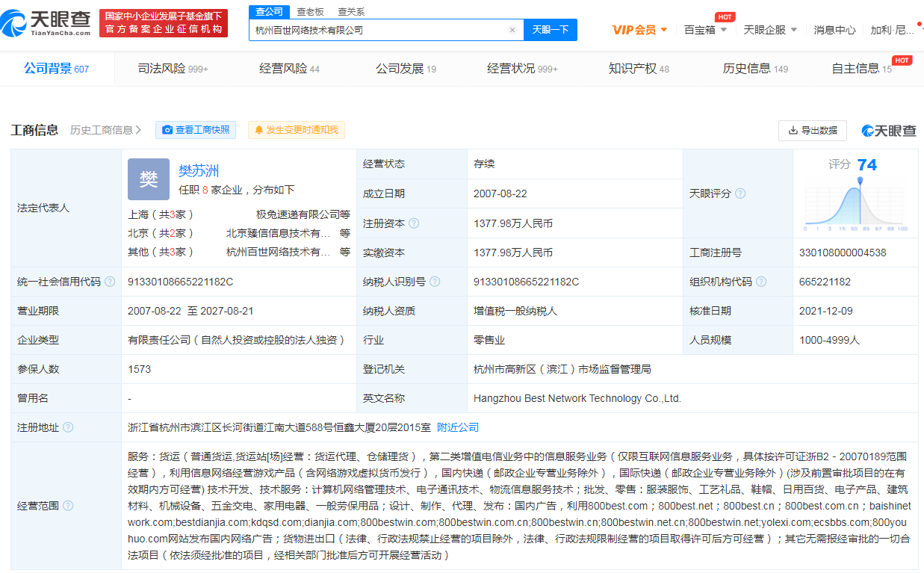Click the help icon beside 组织机构代码
924x573 pixels.
pos(761,282)
